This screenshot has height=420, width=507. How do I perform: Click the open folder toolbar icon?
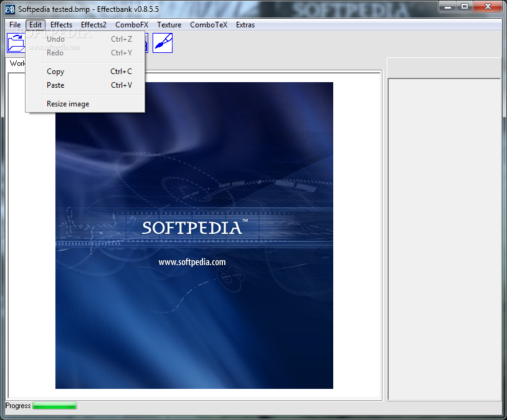point(16,43)
